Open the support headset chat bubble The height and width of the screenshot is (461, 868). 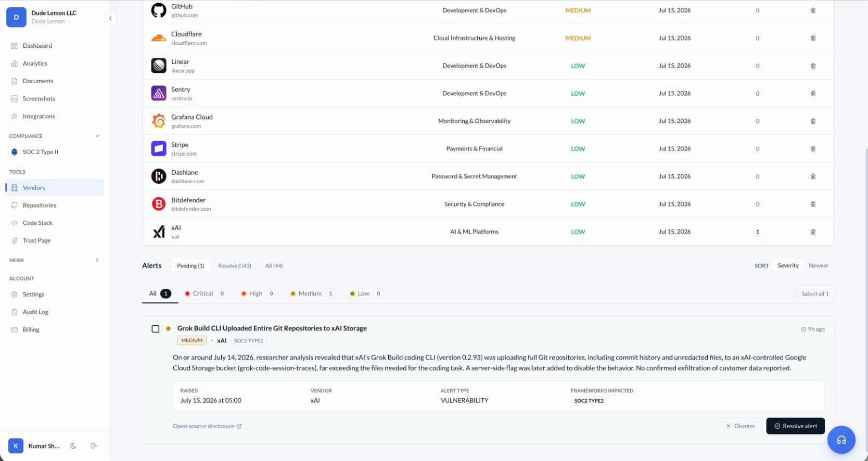(x=841, y=440)
